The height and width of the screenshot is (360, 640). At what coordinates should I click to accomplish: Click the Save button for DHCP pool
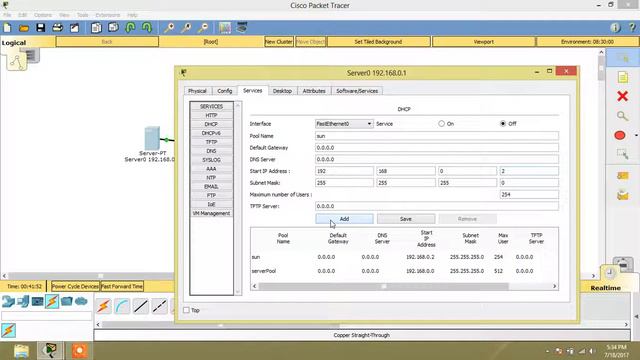(406, 219)
